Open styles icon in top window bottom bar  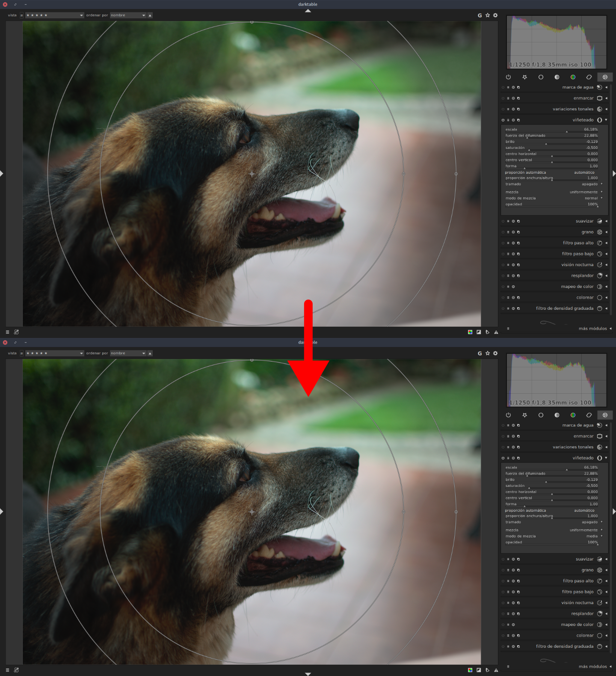tap(16, 332)
